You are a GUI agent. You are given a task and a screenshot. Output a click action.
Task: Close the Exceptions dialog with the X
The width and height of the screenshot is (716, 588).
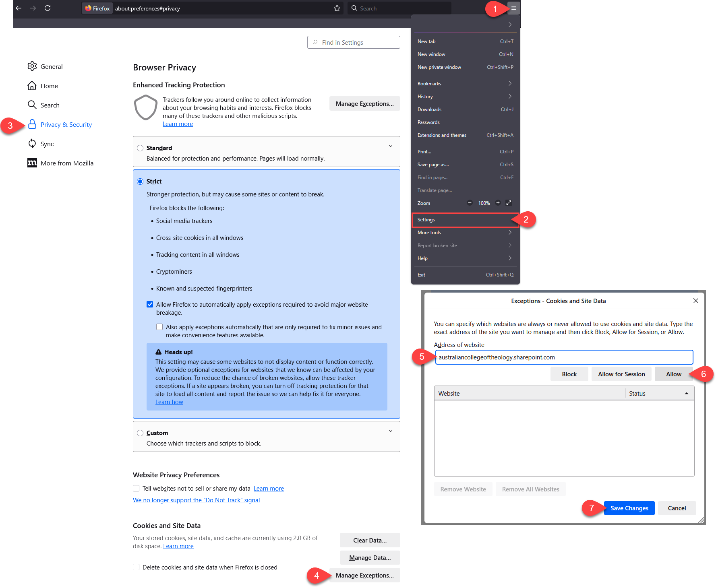[x=695, y=301]
